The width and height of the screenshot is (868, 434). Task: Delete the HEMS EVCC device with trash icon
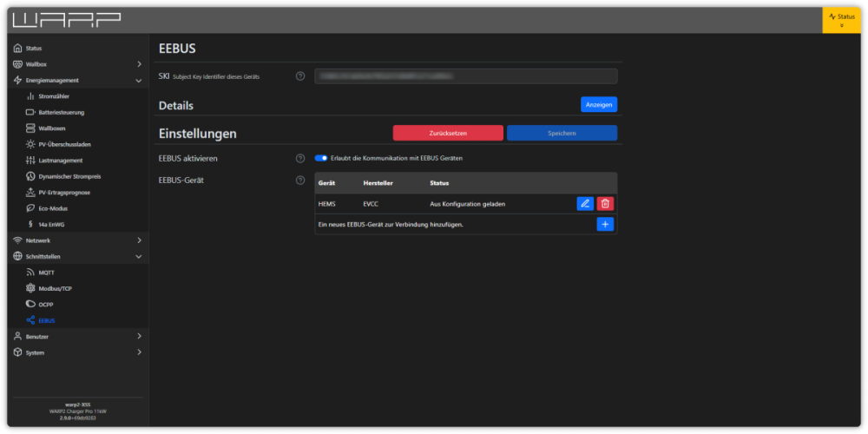pos(605,203)
